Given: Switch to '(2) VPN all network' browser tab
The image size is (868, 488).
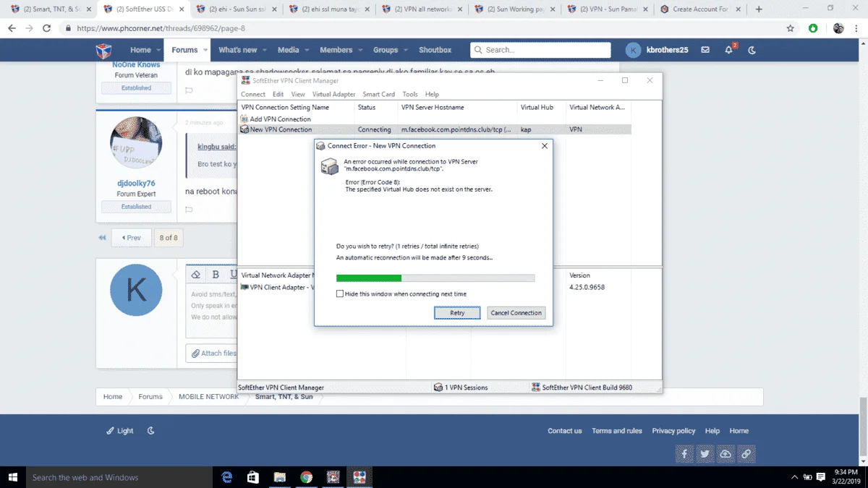Looking at the screenshot, I should 421,9.
